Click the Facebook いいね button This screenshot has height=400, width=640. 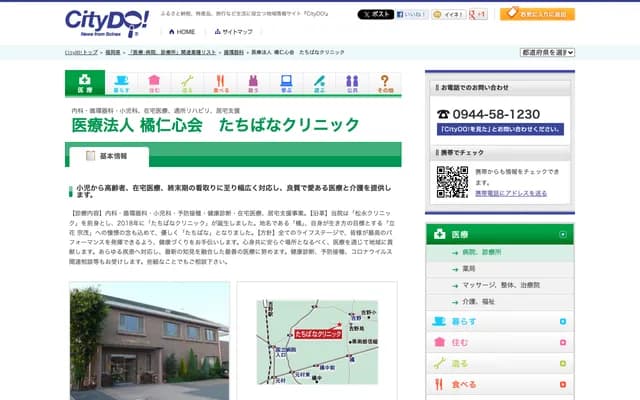click(412, 14)
